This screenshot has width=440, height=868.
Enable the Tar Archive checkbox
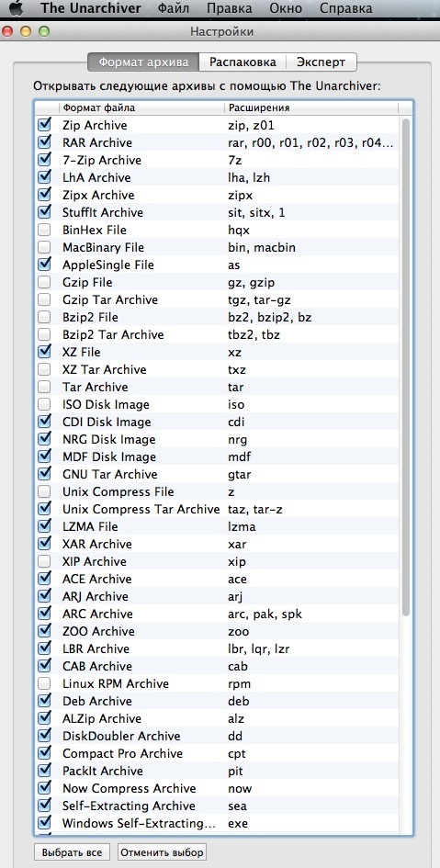(x=44, y=387)
